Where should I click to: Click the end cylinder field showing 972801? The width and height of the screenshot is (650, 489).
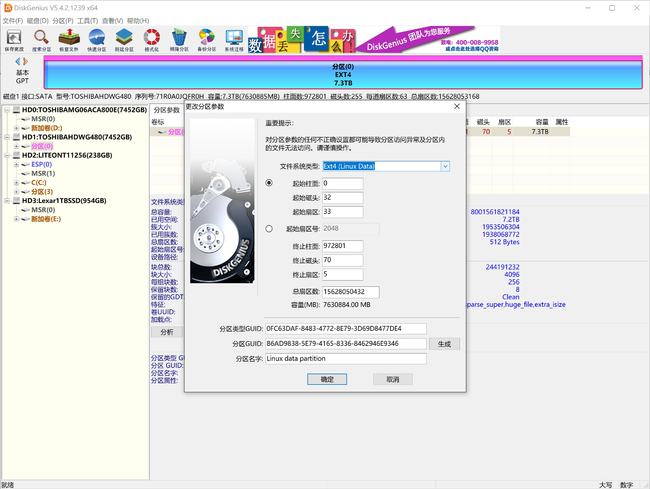(343, 246)
